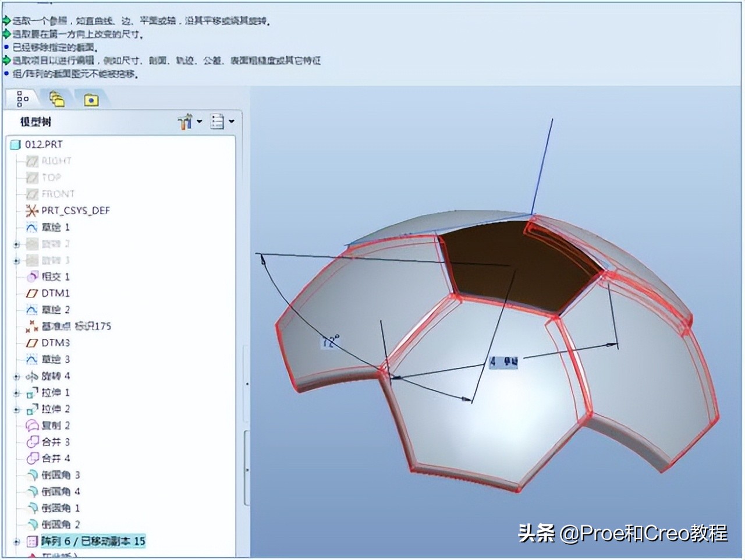Open model tree settings via the hammer icon
This screenshot has height=560, width=745.
[185, 121]
